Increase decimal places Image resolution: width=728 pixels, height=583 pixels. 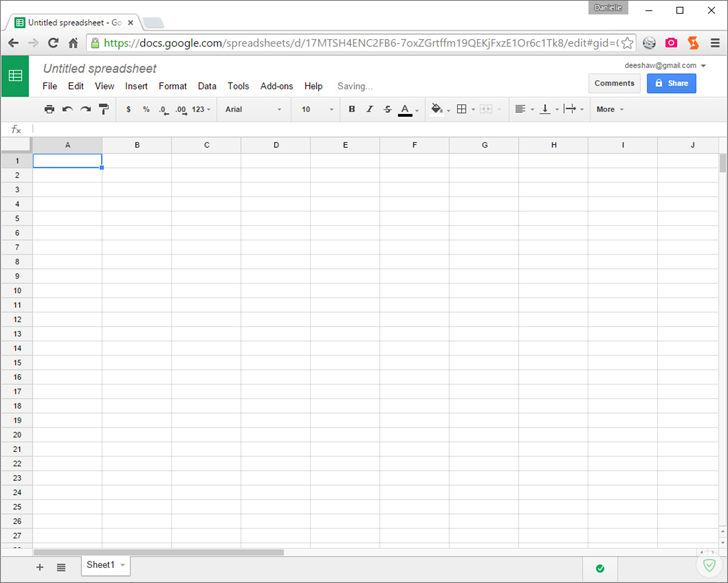point(181,110)
